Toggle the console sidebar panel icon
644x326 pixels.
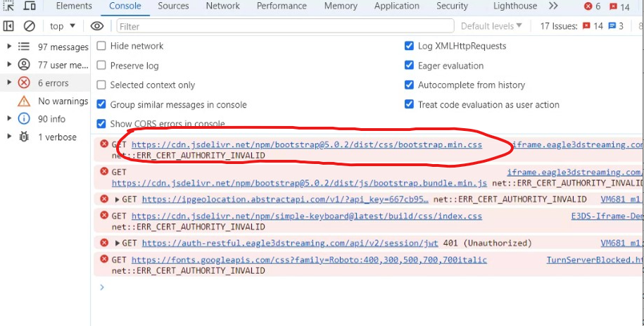tap(9, 26)
